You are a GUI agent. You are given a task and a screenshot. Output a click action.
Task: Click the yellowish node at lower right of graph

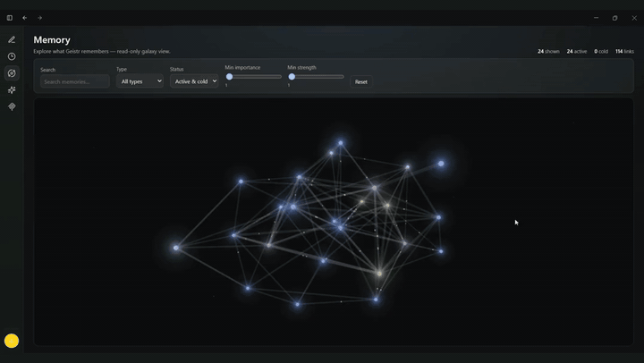(379, 273)
